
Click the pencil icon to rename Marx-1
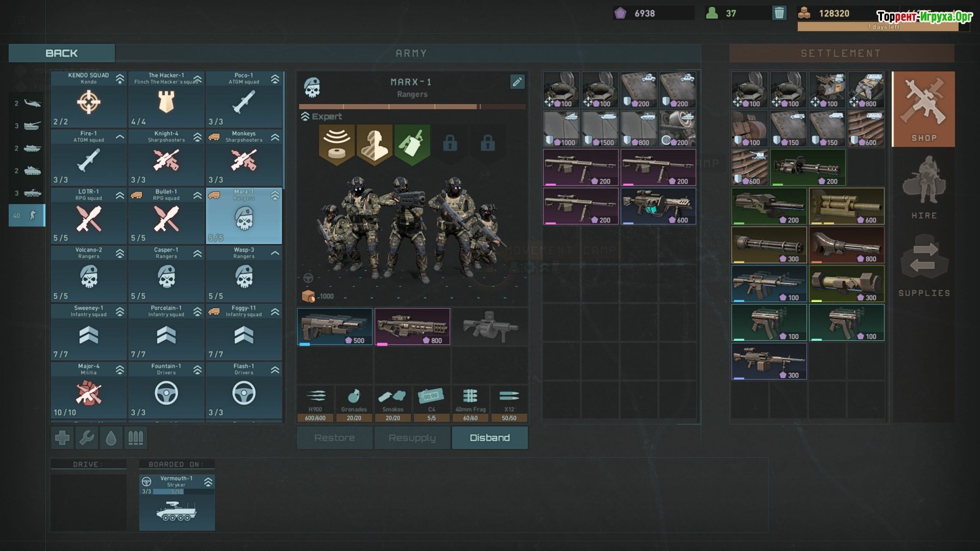pos(517,82)
